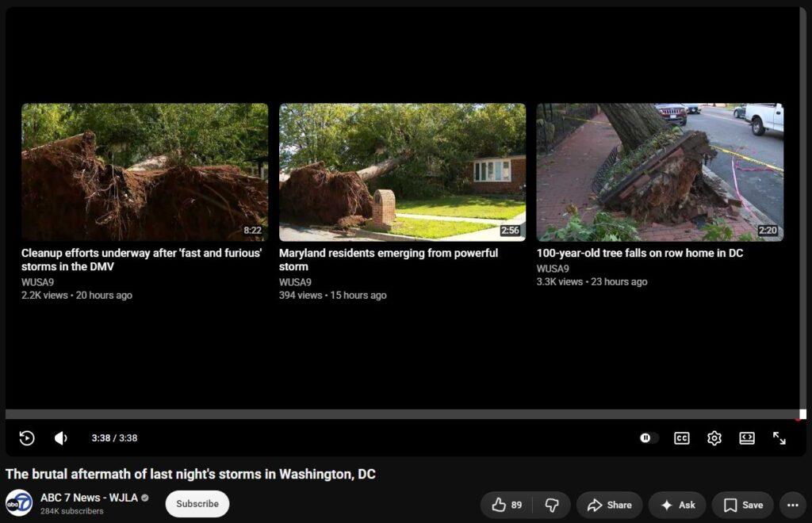Mute the video volume

(60, 438)
